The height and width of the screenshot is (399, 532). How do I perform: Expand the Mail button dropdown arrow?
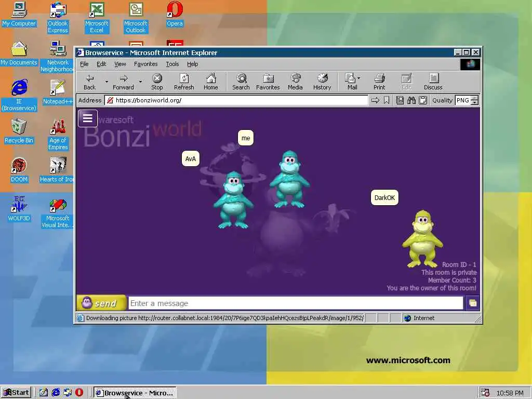(359, 78)
